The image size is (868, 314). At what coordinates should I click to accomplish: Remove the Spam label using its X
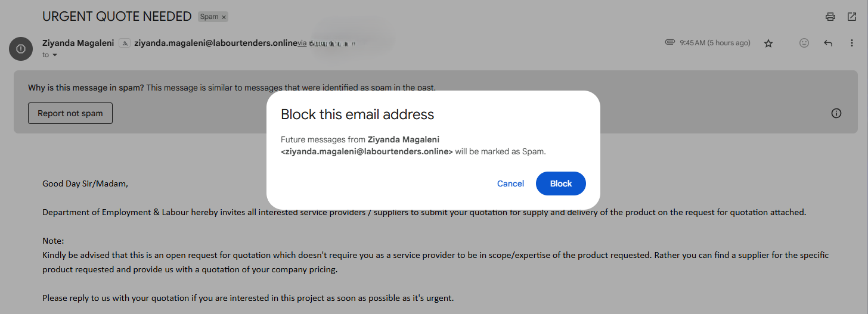tap(224, 17)
